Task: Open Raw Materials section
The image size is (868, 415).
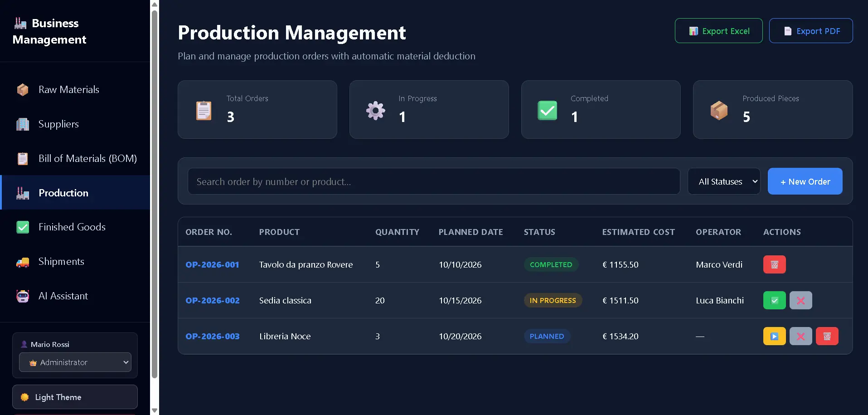Action: (x=75, y=90)
